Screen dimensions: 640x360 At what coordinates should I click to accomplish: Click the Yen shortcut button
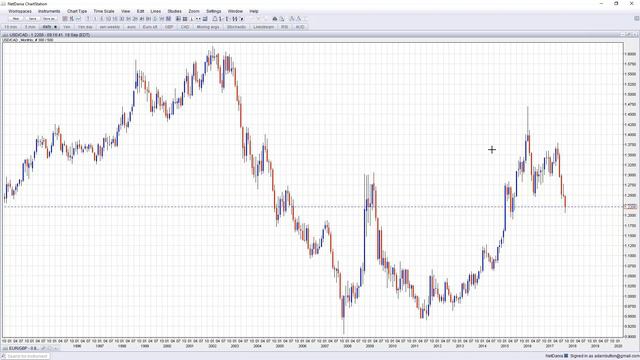(67, 27)
